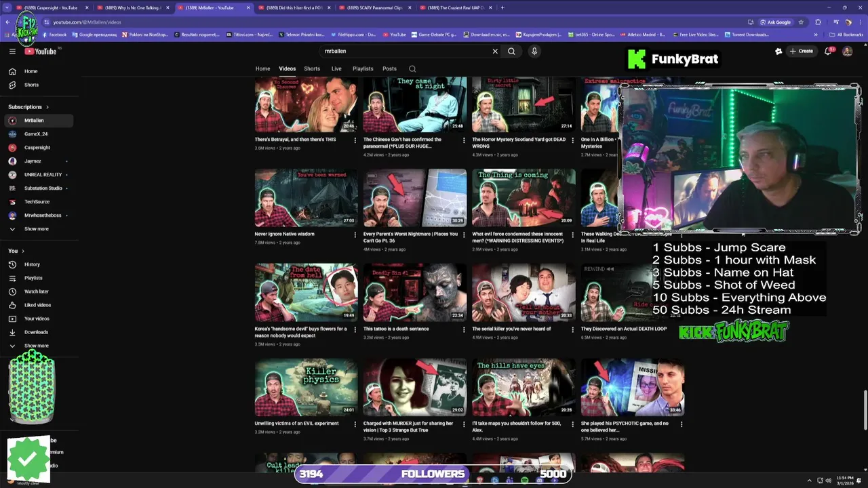Open menu for 'This tattoo is a death sentence'
Image resolution: width=868 pixels, height=488 pixels.
464,330
